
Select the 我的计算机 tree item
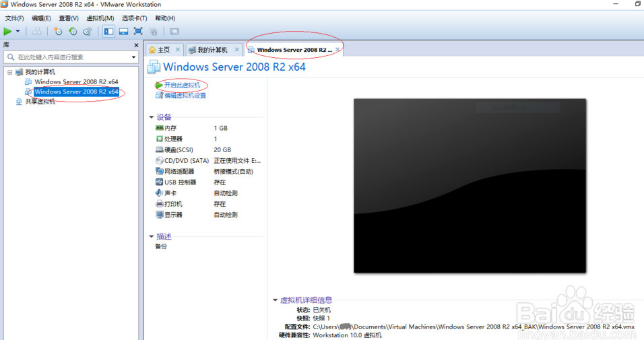pos(40,72)
